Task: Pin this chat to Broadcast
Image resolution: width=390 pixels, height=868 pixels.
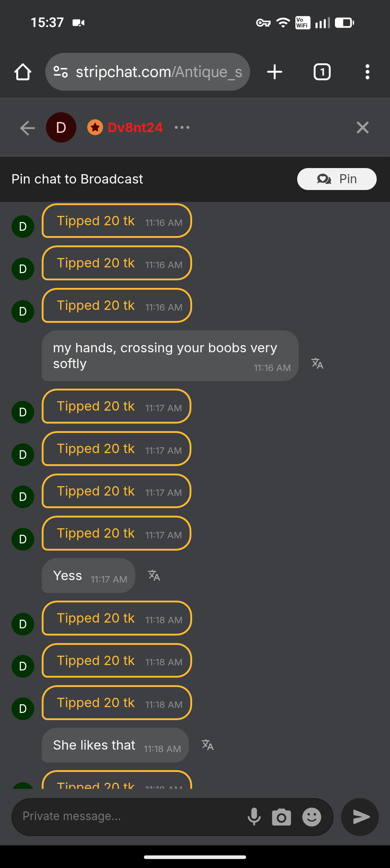Action: tap(336, 179)
